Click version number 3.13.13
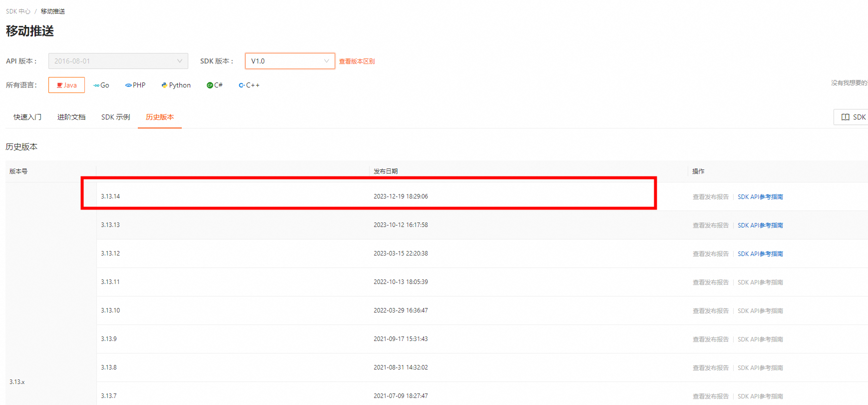Image resolution: width=868 pixels, height=405 pixels. coord(110,225)
